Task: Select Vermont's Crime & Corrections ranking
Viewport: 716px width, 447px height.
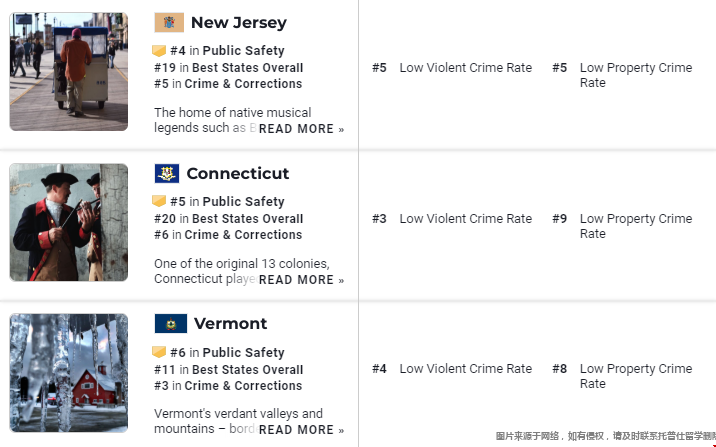Action: click(243, 386)
